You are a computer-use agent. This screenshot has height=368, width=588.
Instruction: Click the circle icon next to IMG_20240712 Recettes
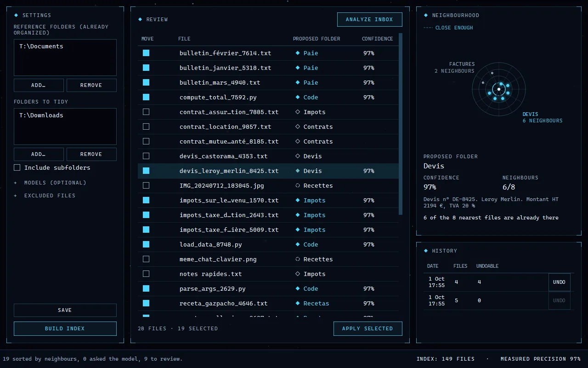coord(298,185)
